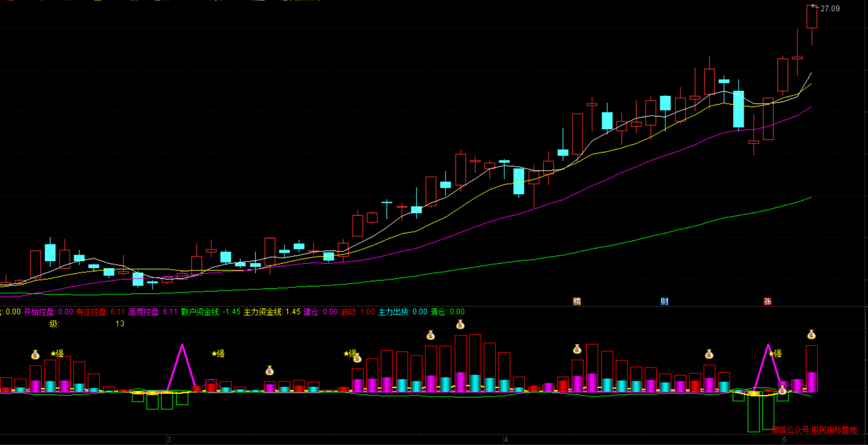Click month 4 marker on the time axis

[x=506, y=440]
